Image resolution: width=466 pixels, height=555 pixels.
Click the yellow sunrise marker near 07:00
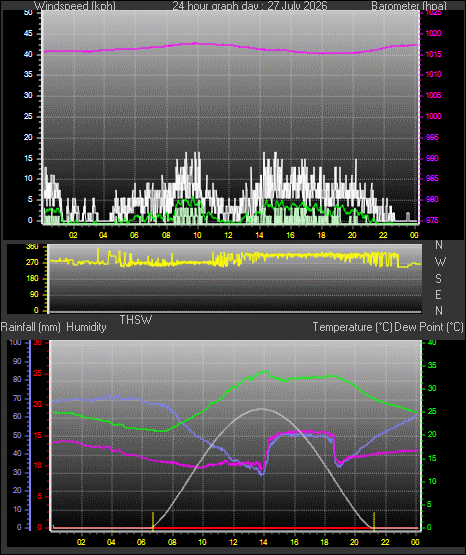(153, 521)
